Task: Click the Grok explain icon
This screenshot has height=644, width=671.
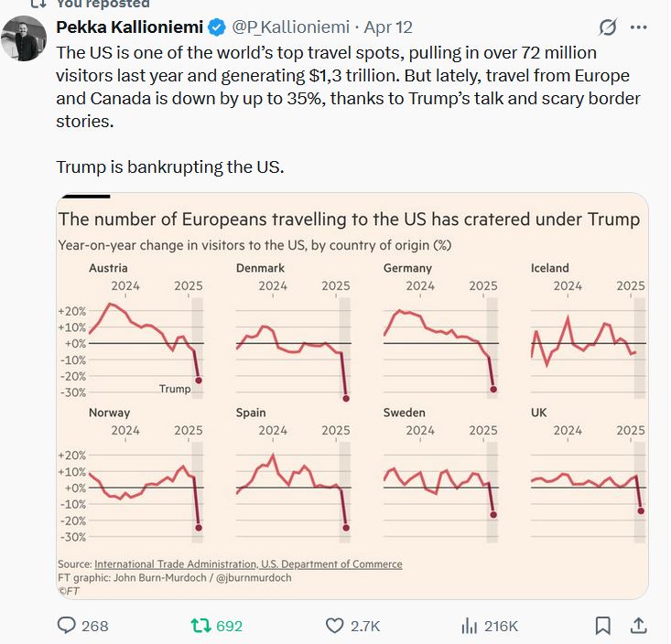Action: pos(607,28)
